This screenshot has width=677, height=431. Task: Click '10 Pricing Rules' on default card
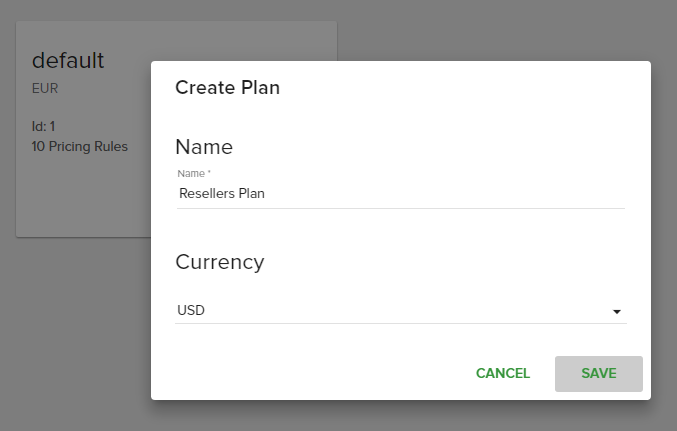click(x=80, y=146)
